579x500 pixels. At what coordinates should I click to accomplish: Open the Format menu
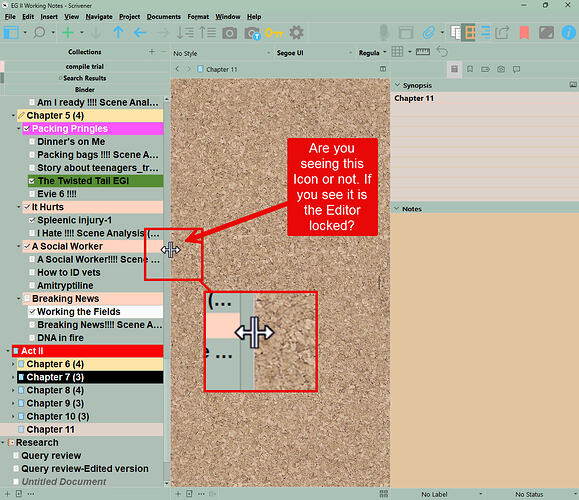coord(198,17)
